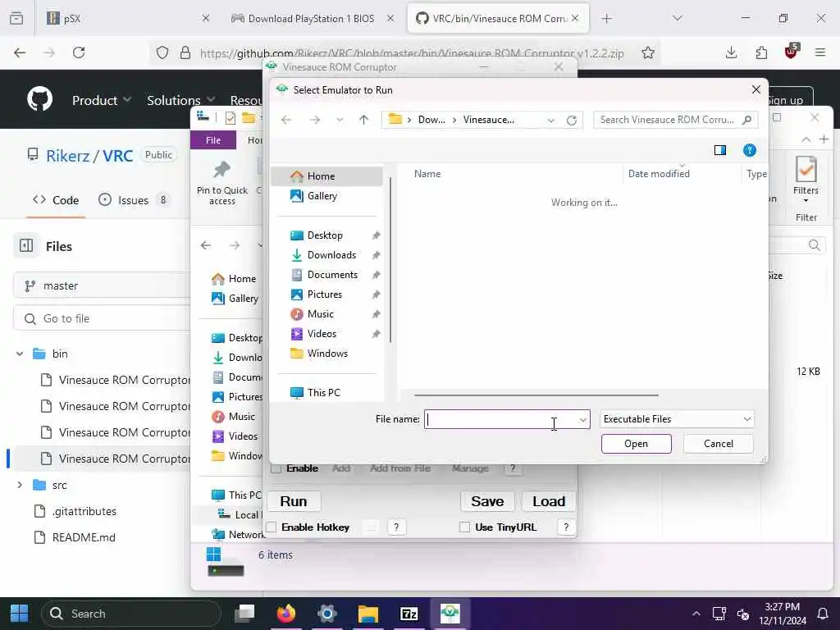This screenshot has height=630, width=840.
Task: Click Load in ROM Corruptor
Action: 549,501
